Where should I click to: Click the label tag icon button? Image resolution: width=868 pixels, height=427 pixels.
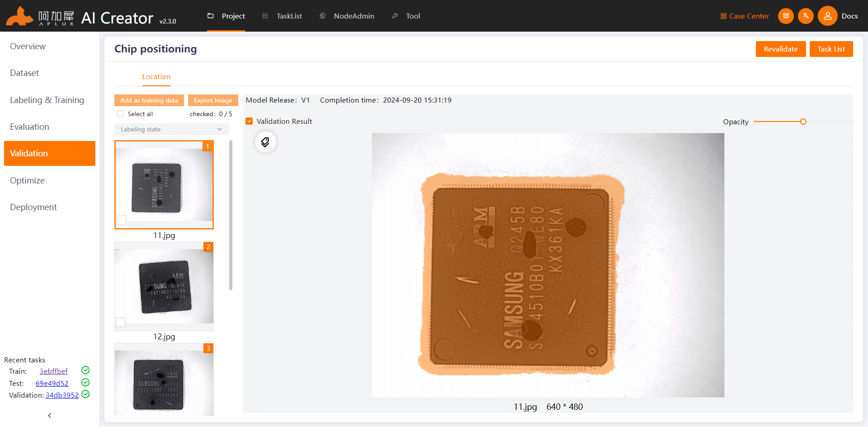[x=265, y=142]
